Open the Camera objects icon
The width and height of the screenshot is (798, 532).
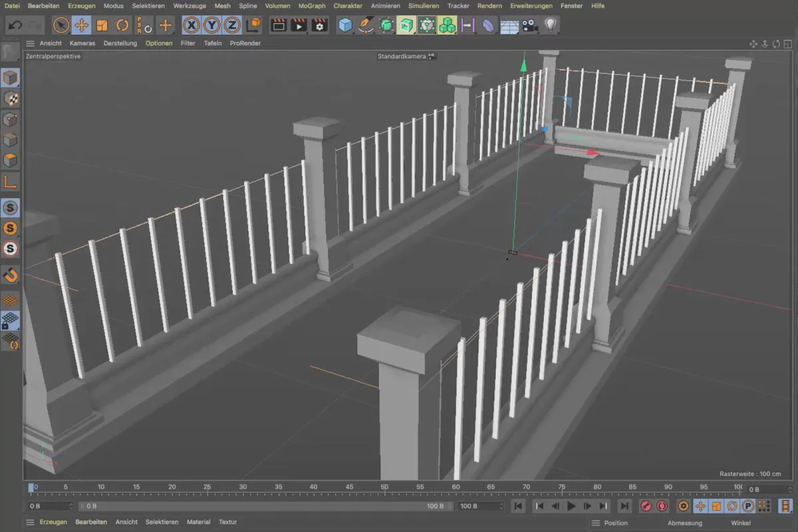[x=529, y=25]
